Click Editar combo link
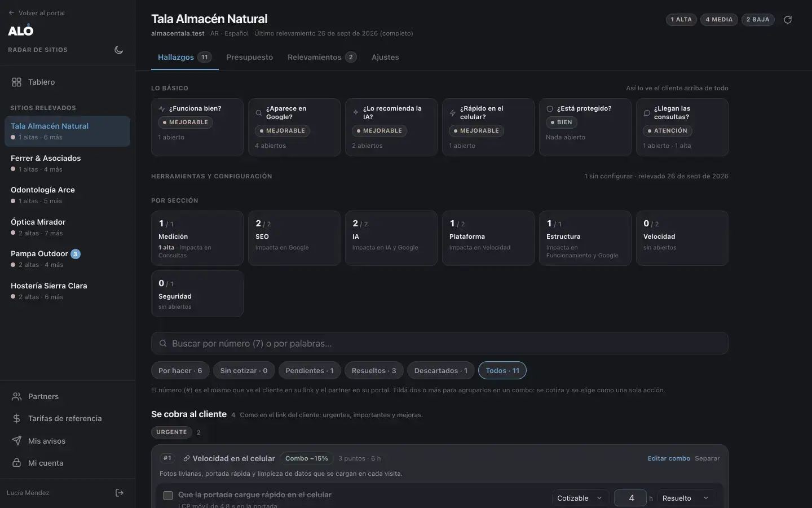This screenshot has width=812, height=508. click(x=669, y=458)
